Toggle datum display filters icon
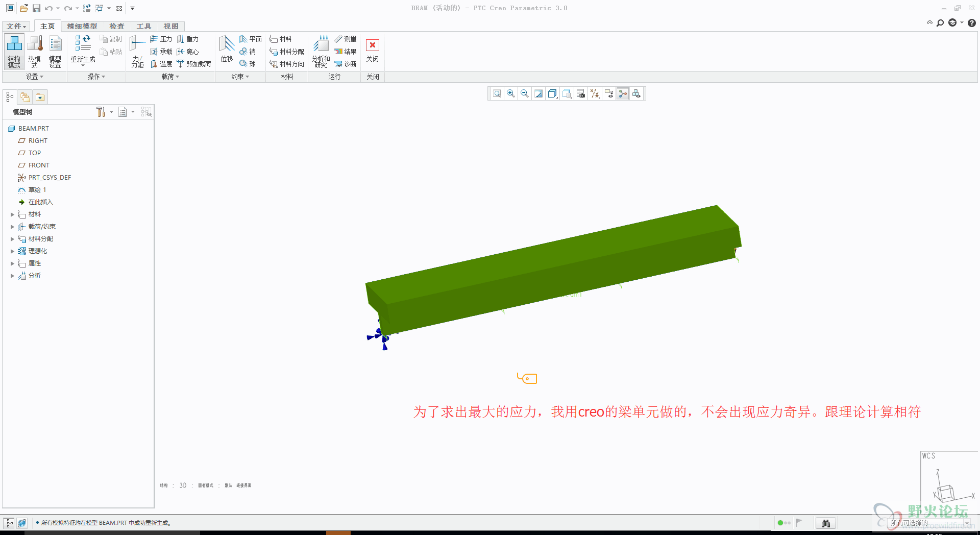 tap(595, 93)
